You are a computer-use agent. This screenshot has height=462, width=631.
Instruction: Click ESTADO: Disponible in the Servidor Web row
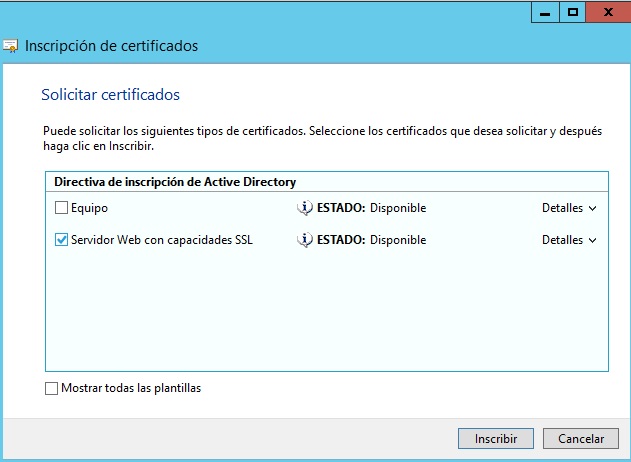click(372, 240)
